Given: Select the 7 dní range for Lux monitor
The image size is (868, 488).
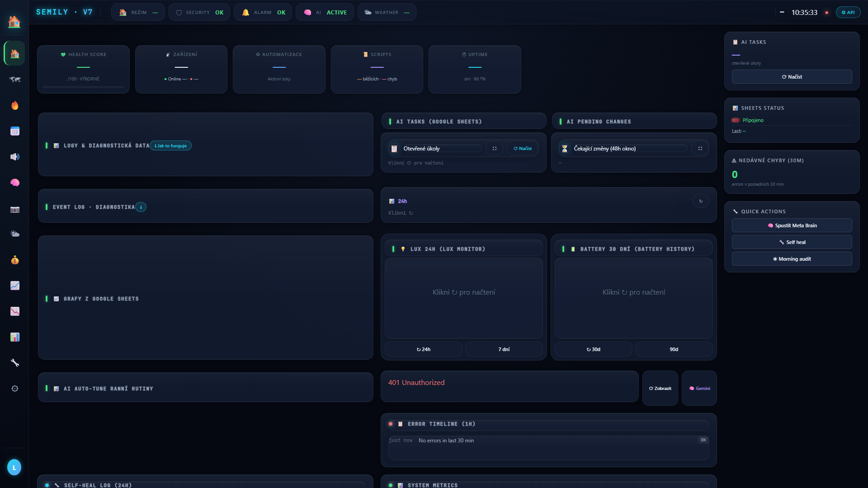Looking at the screenshot, I should click(504, 349).
